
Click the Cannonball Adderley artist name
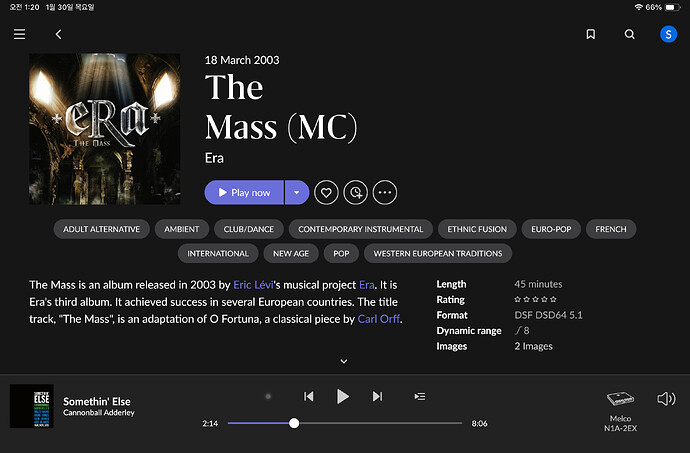99,412
